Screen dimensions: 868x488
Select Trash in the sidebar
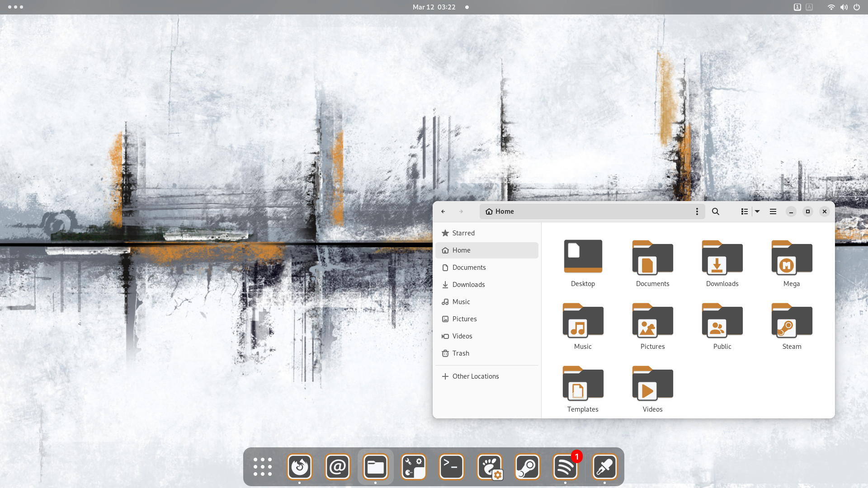coord(461,353)
